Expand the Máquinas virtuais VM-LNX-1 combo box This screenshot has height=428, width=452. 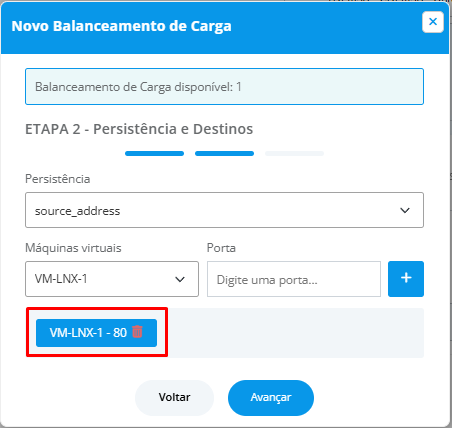pos(112,279)
